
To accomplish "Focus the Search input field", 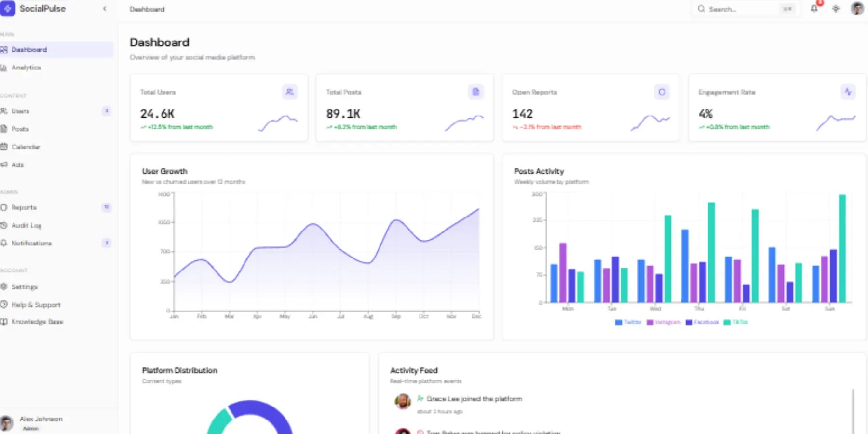I will pos(746,9).
